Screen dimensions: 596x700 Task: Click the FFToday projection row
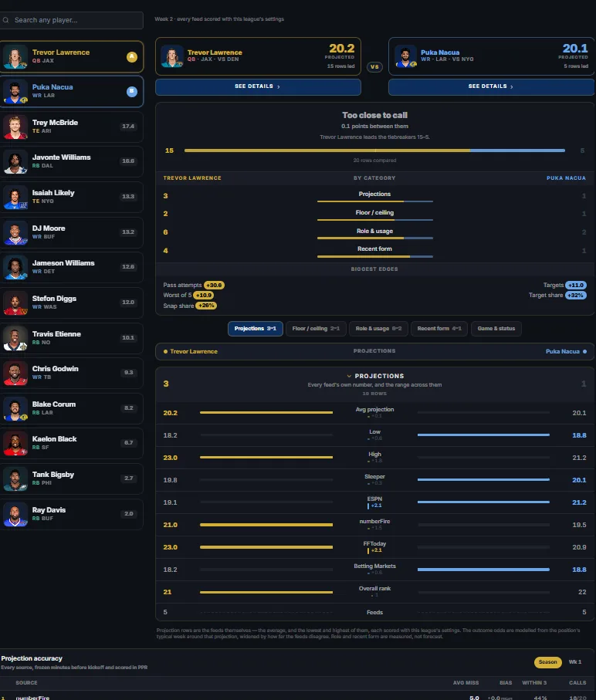tap(374, 547)
